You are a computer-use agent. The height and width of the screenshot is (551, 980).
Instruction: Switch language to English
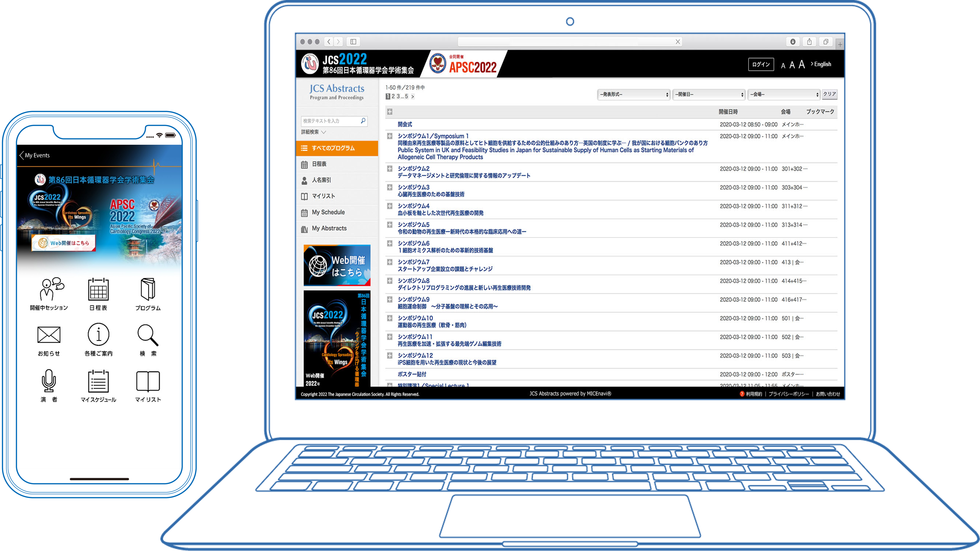[821, 64]
